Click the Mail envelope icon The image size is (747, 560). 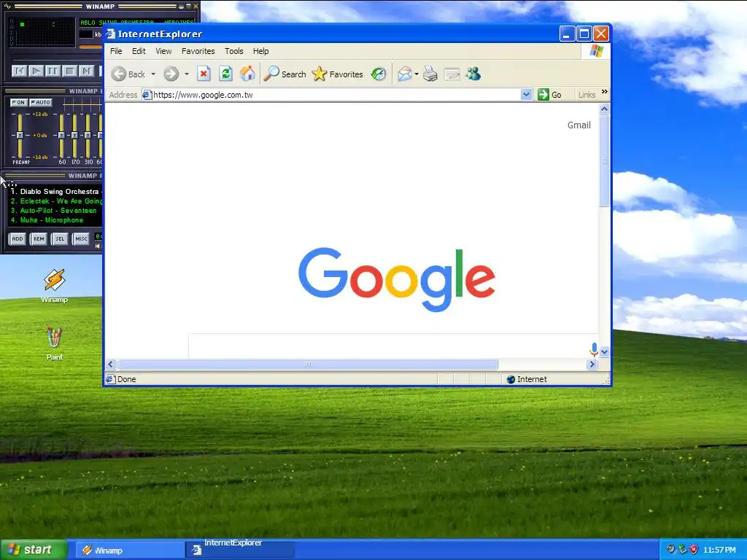pos(404,74)
